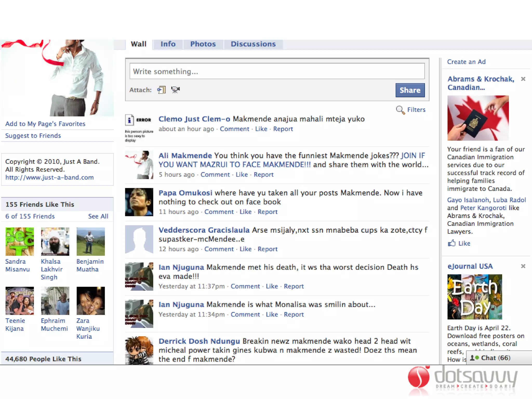The width and height of the screenshot is (532, 399).
Task: Go to the Discussions tab
Action: (x=253, y=44)
